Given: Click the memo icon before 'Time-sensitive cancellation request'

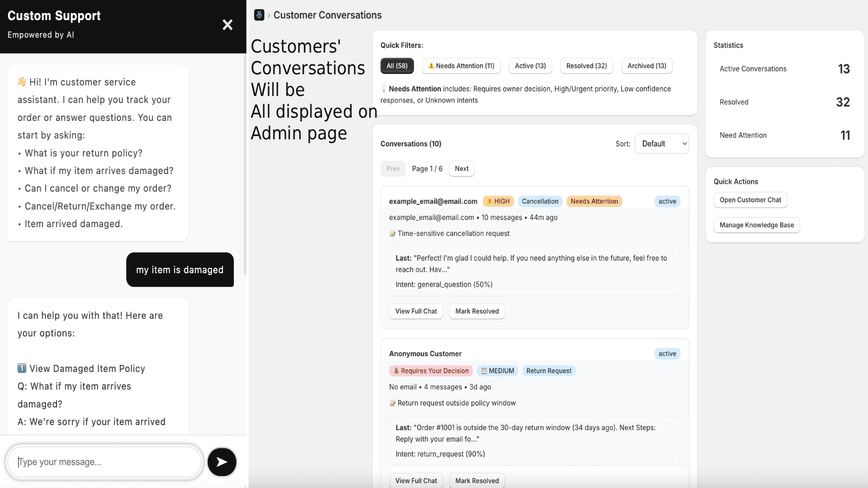Looking at the screenshot, I should click(392, 233).
